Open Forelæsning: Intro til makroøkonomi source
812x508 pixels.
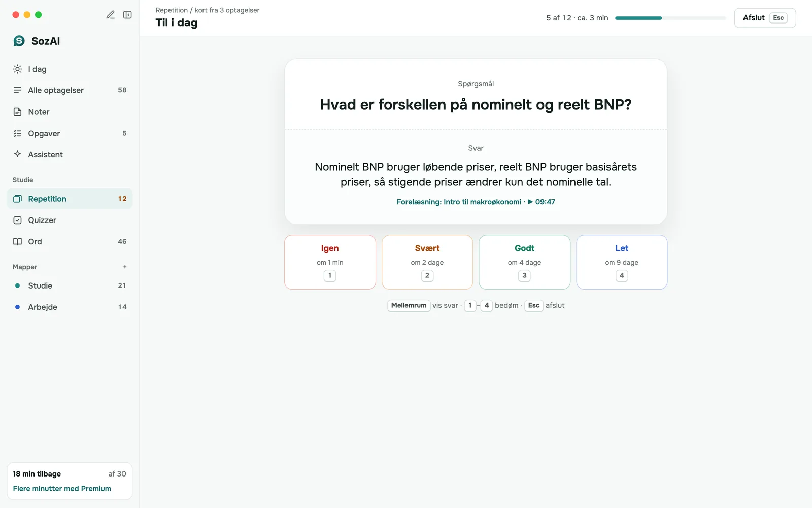tap(459, 202)
